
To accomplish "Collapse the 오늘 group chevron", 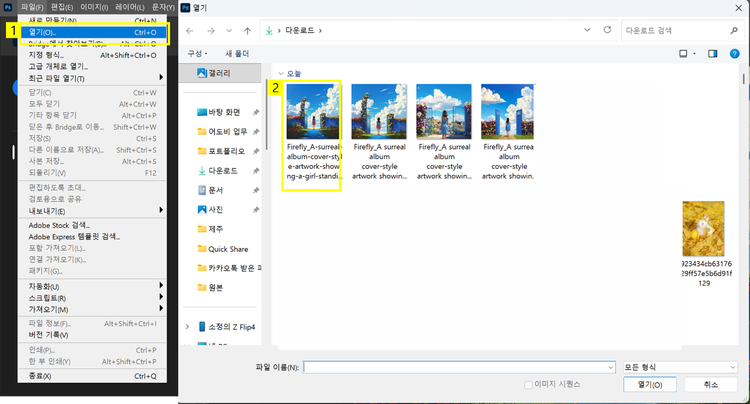I will point(281,74).
